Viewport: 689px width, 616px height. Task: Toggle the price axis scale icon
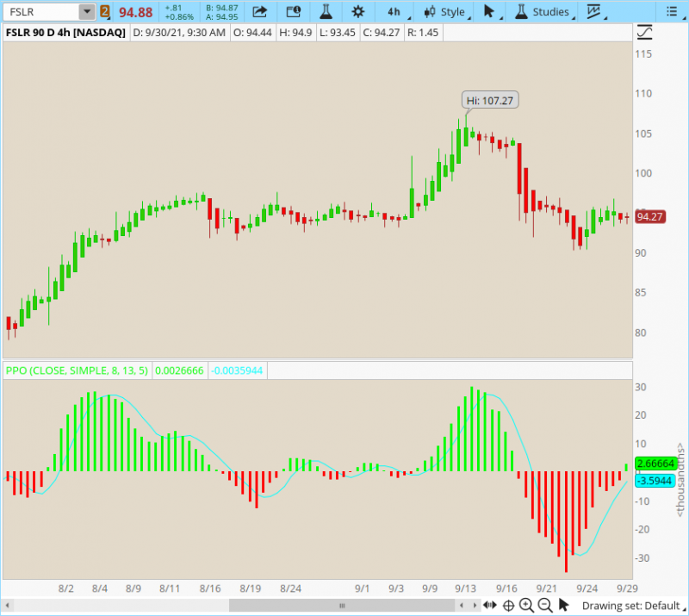pos(644,33)
